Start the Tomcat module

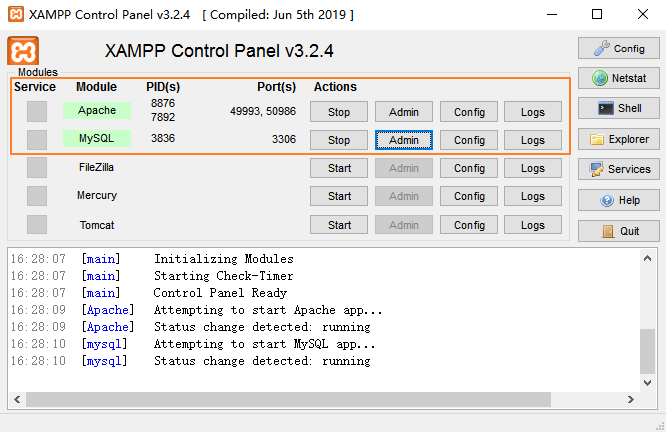click(x=339, y=225)
